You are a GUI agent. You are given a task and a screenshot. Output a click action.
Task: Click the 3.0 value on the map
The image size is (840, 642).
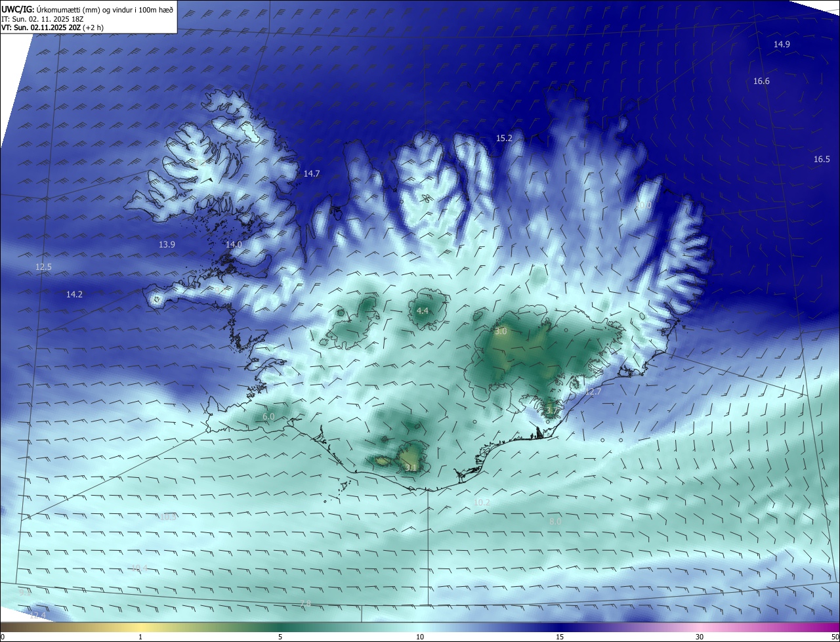pos(501,332)
